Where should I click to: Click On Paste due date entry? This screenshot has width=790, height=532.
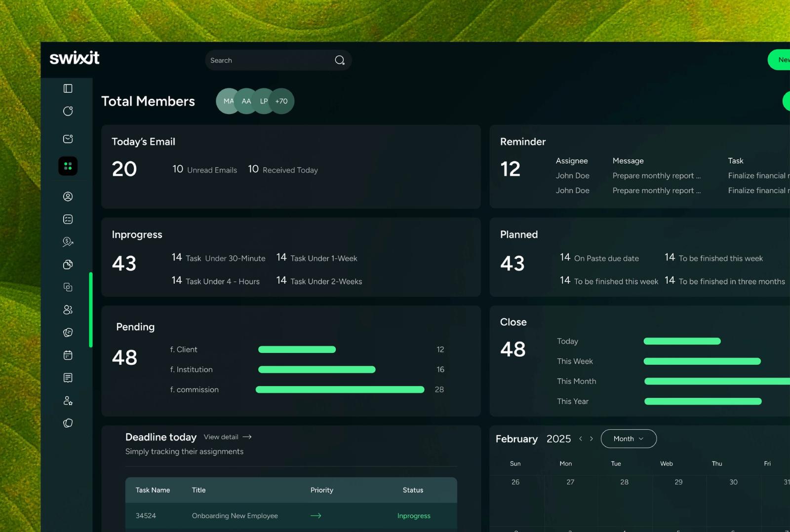click(599, 258)
